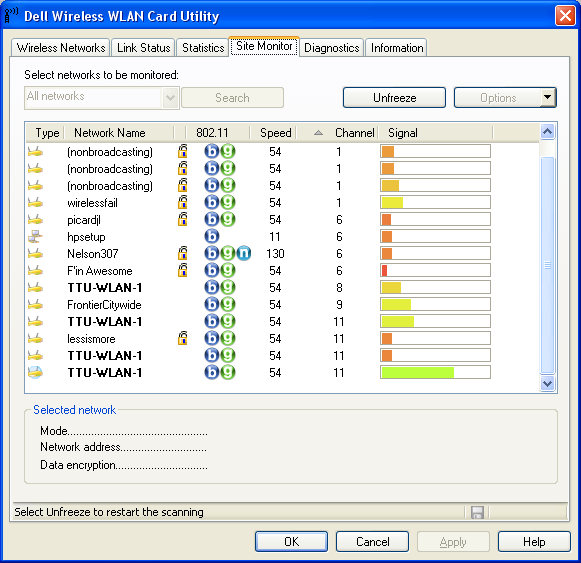Click the padlock icon for Nelson307
Image resolution: width=581 pixels, height=563 pixels.
(182, 253)
